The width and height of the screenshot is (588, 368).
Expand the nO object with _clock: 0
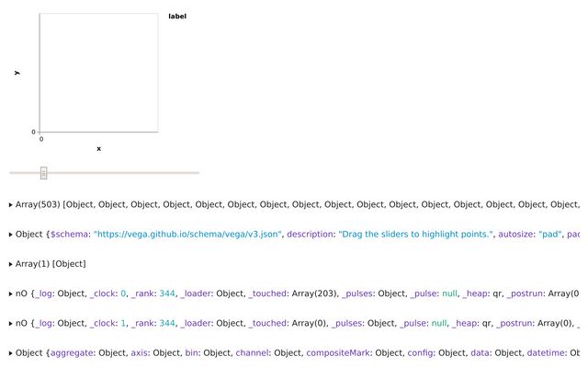(x=10, y=293)
